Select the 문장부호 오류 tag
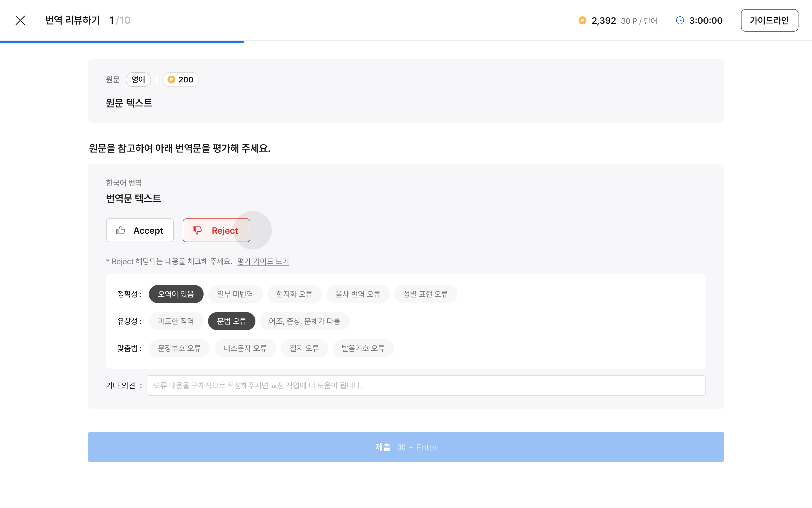812x508 pixels. coord(179,348)
